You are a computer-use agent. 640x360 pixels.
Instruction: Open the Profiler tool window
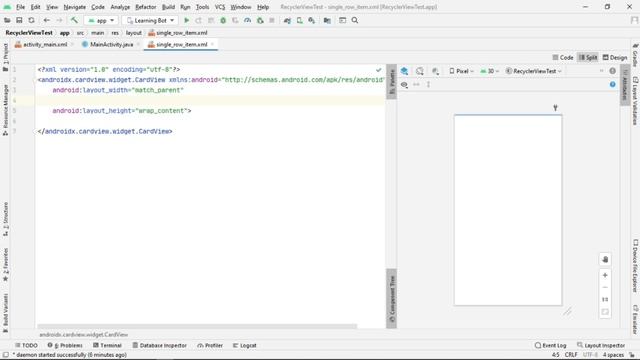[210, 345]
